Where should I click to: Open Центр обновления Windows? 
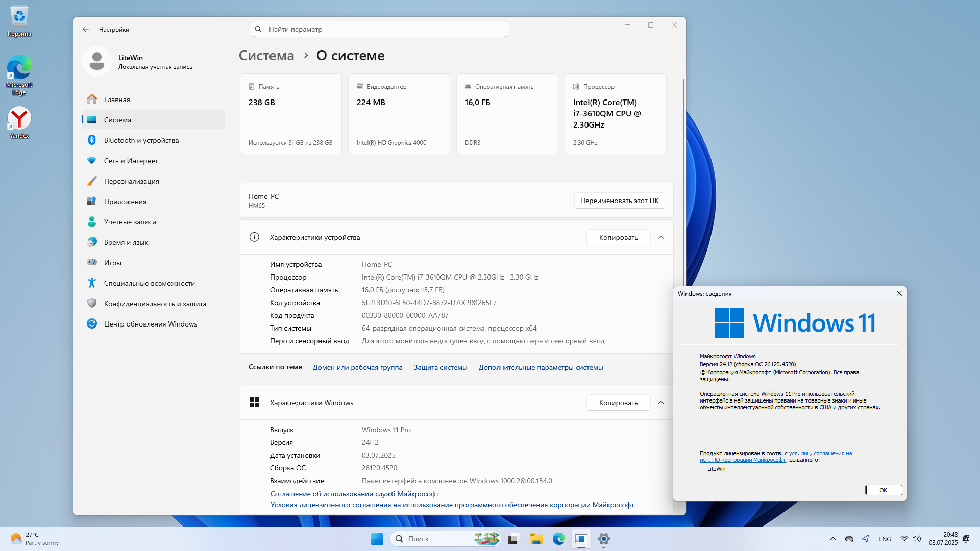[x=150, y=324]
